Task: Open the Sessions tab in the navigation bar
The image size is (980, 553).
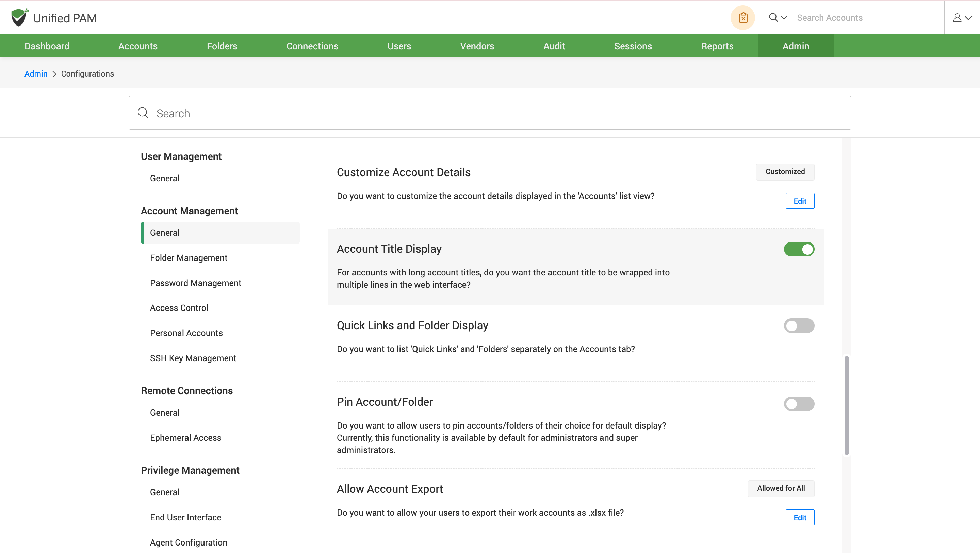Action: 633,46
